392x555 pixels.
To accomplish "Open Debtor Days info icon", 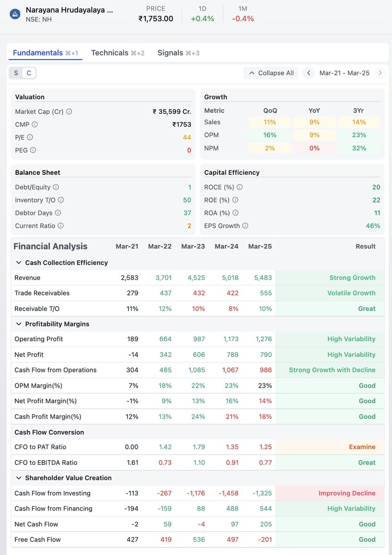I will (x=58, y=213).
